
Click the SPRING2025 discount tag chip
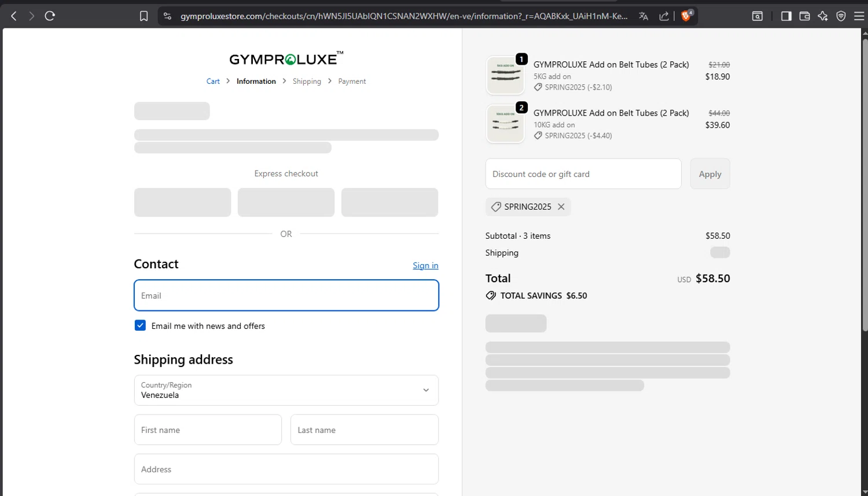(x=528, y=206)
